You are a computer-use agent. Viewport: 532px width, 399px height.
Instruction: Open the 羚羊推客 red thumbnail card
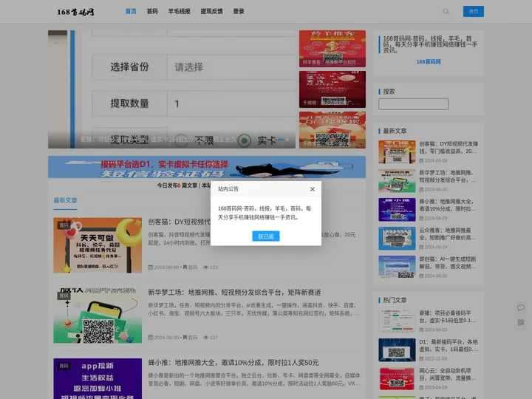(332, 49)
